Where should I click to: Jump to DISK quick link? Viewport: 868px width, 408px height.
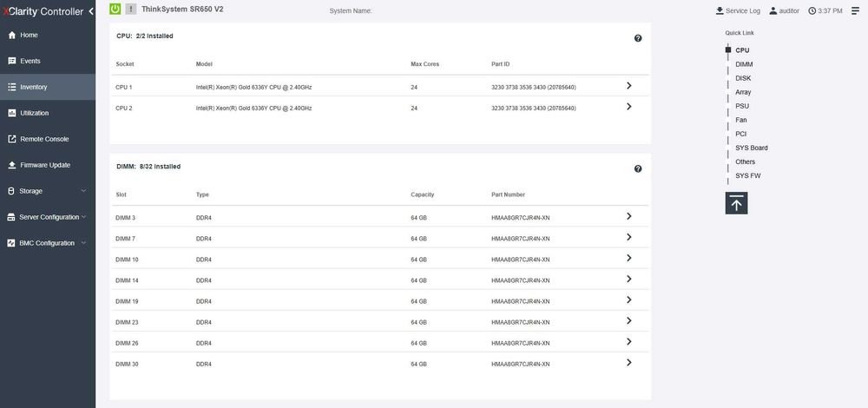pos(744,78)
